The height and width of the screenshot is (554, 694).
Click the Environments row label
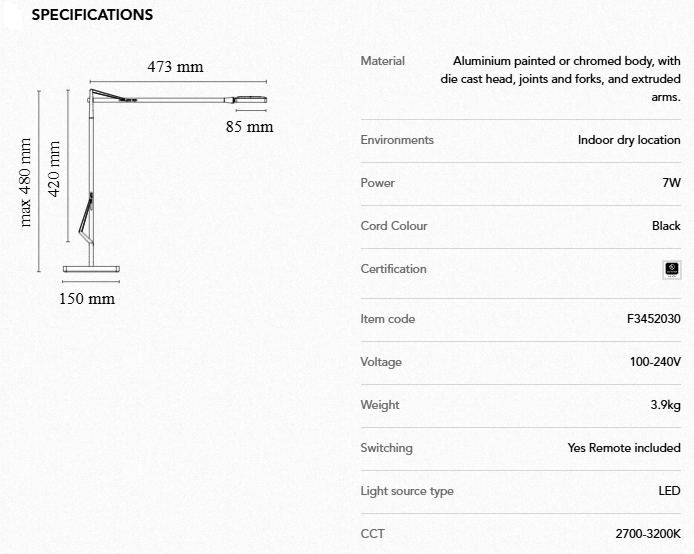click(397, 140)
